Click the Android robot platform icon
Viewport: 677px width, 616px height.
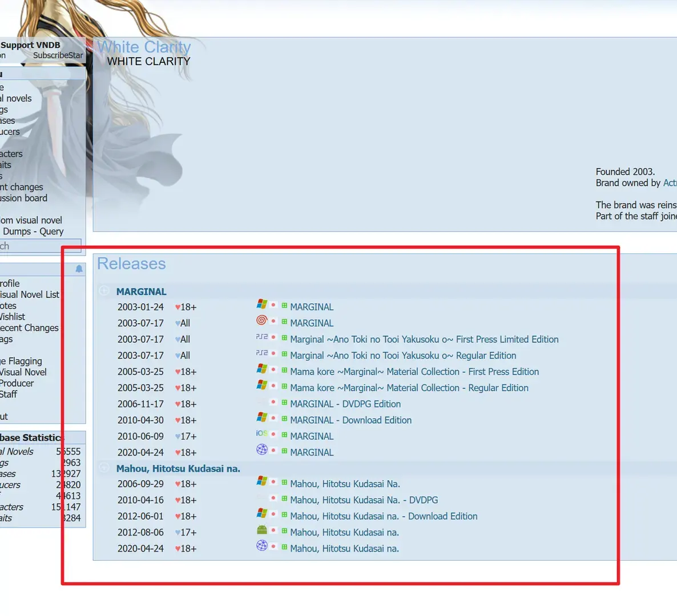coord(261,530)
